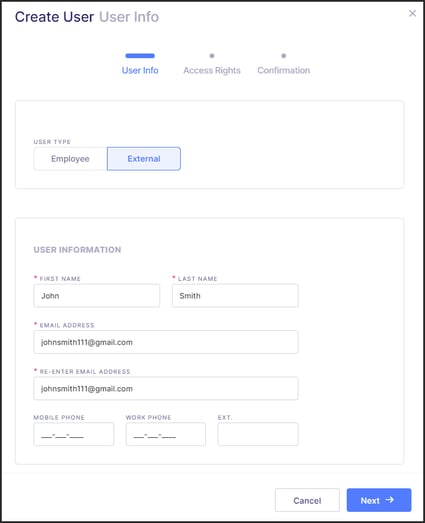Click the Ext. input field
The width and height of the screenshot is (425, 523).
point(258,434)
